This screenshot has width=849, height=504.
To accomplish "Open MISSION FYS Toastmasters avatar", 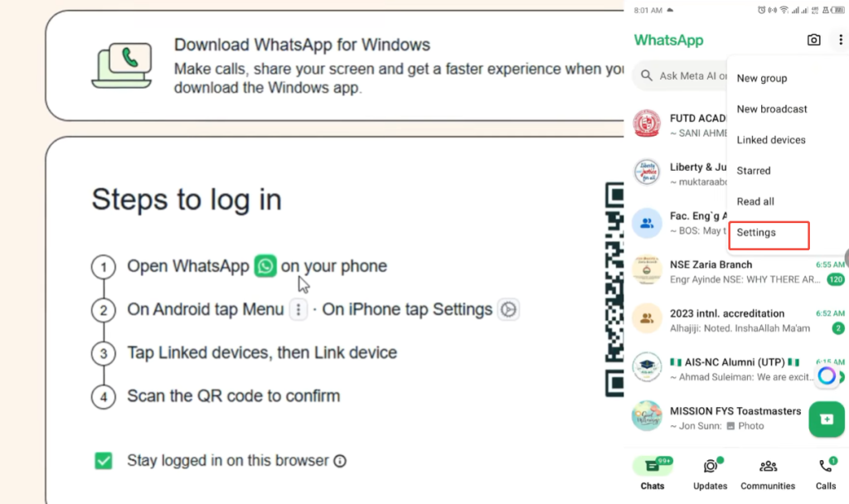I will coord(647,416).
